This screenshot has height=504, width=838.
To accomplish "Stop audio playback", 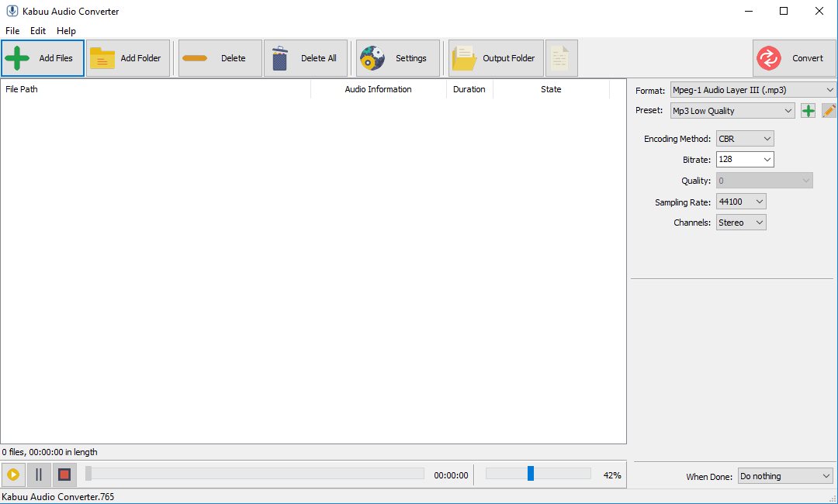I will pos(64,475).
